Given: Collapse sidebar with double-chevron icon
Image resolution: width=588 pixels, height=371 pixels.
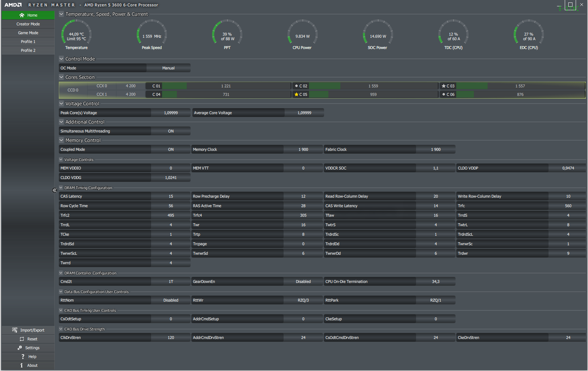Looking at the screenshot, I should pos(55,190).
